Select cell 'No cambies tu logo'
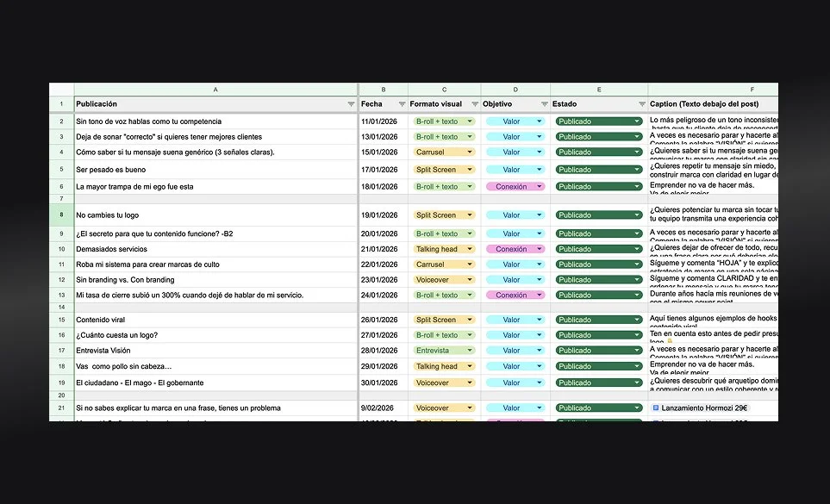 (216, 215)
